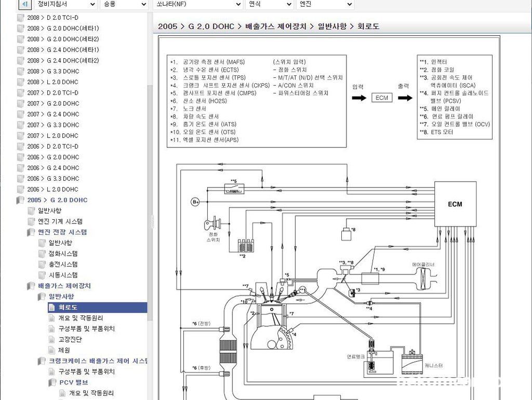Viewport: 532px width, 400px height.
Task: Open 충전시스템 section
Action: 63,264
